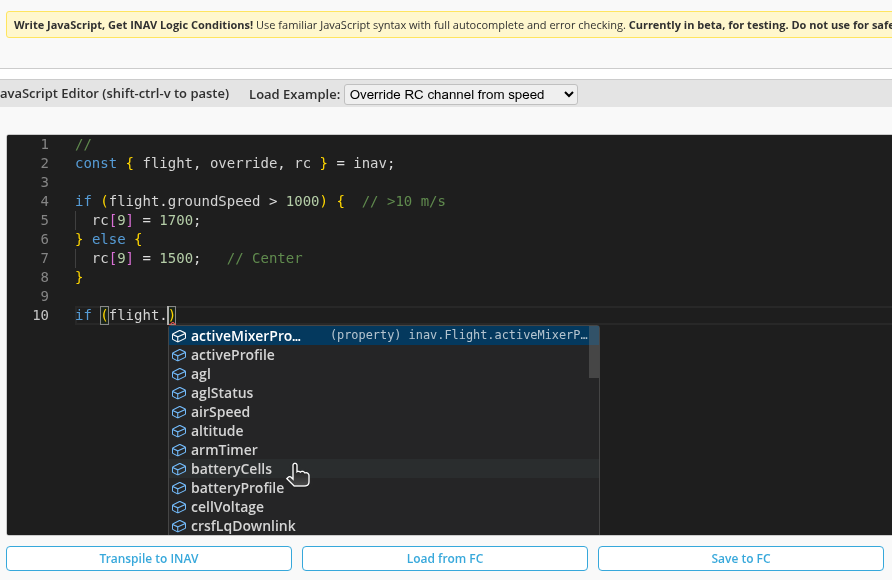
Task: Click the cube icon next to airSpeed
Action: point(179,412)
